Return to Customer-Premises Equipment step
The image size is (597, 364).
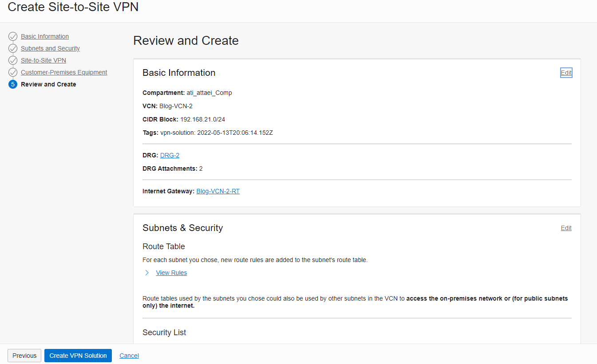(x=64, y=72)
